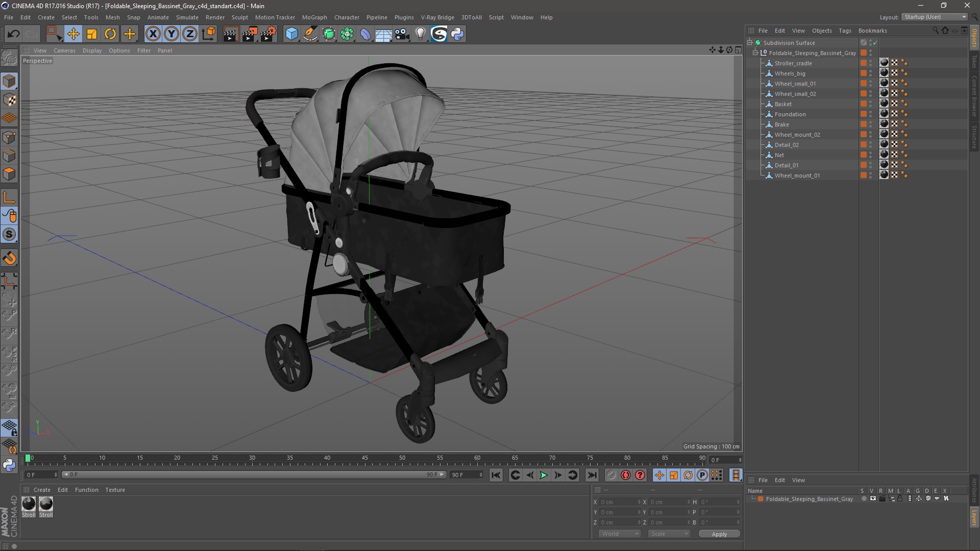Open the MoGraph menu

(x=314, y=17)
